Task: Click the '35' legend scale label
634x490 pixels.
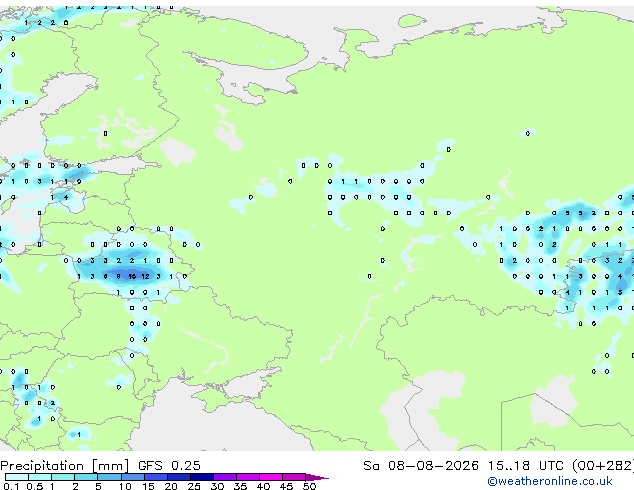Action: point(240,486)
